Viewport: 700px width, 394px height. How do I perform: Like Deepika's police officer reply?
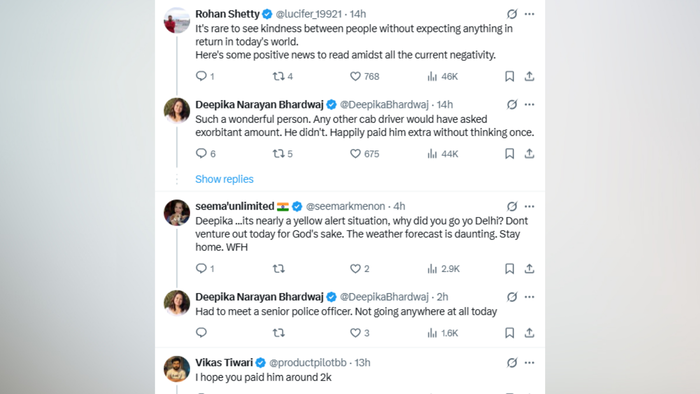(x=359, y=333)
